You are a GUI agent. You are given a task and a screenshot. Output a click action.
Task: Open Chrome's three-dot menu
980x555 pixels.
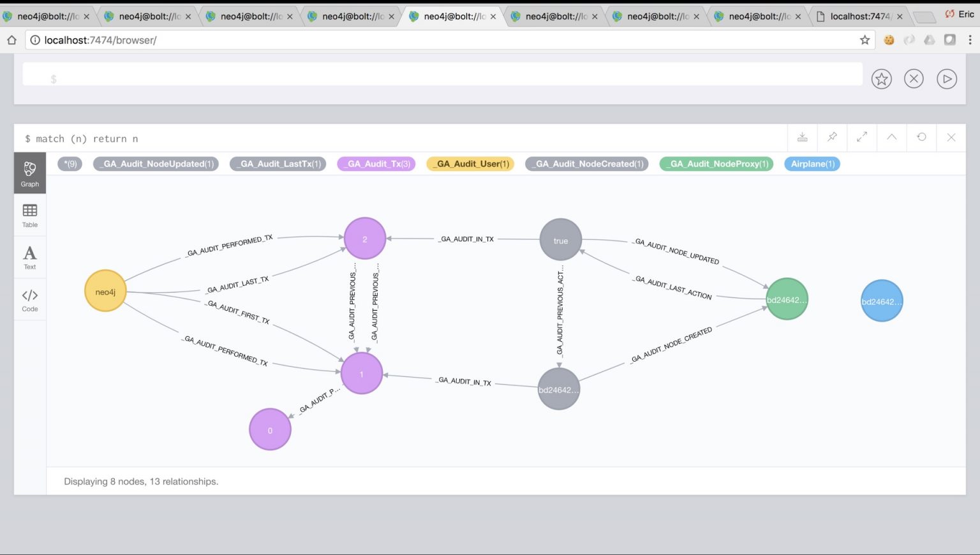pyautogui.click(x=972, y=40)
